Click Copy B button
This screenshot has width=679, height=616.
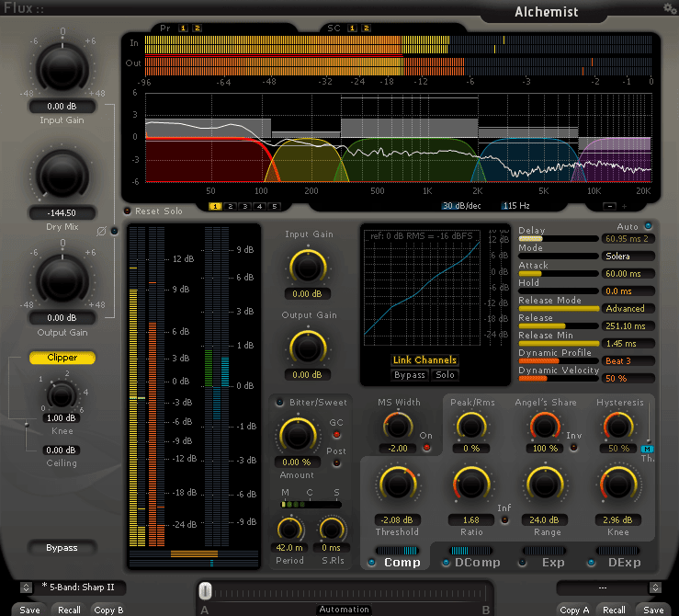108,610
